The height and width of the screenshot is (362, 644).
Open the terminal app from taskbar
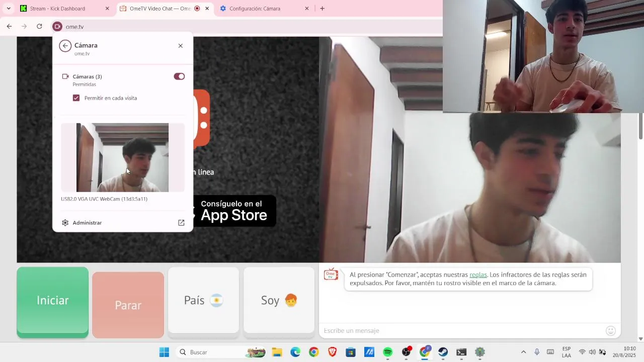click(x=461, y=352)
